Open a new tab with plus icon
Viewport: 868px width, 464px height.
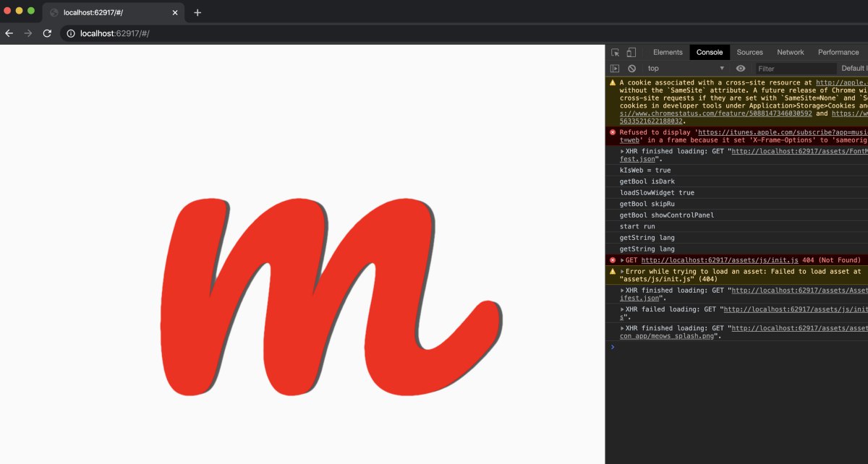click(197, 12)
